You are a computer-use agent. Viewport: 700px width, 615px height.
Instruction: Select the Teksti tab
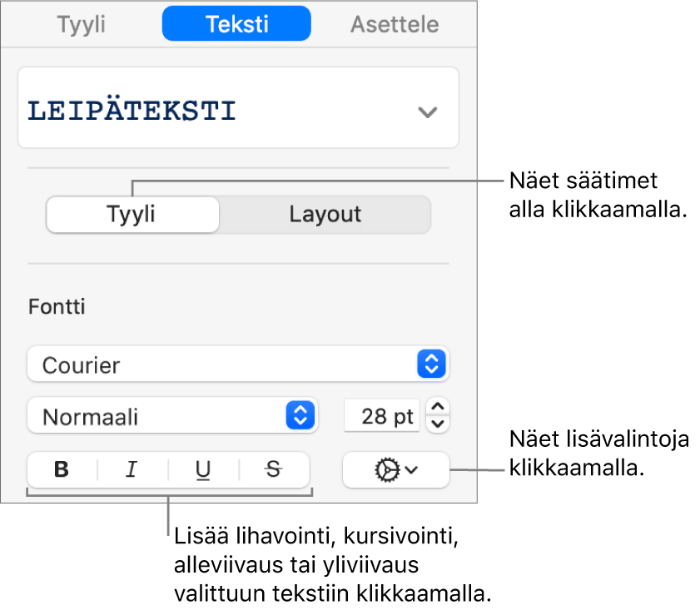tap(236, 24)
